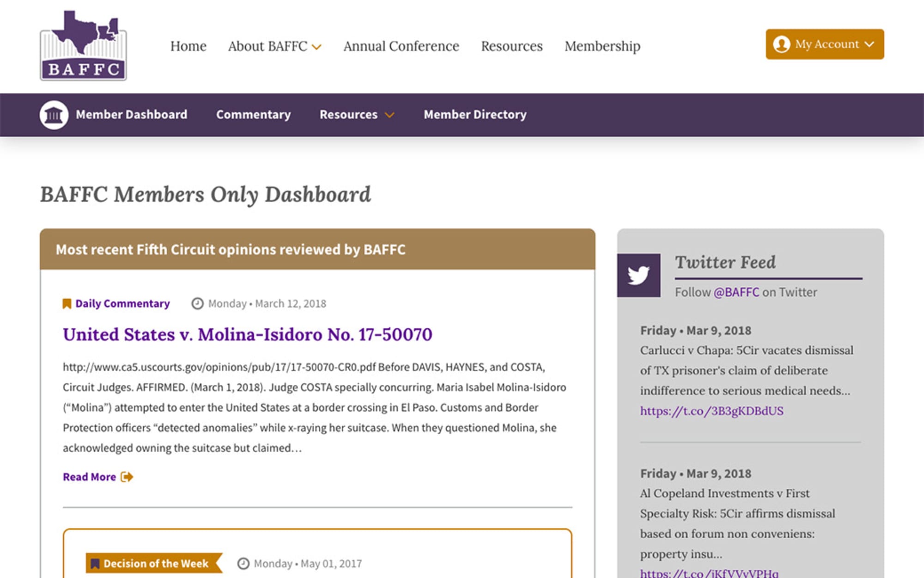Click the bookmark icon in Decision of the Week
The height and width of the screenshot is (578, 924).
point(95,564)
